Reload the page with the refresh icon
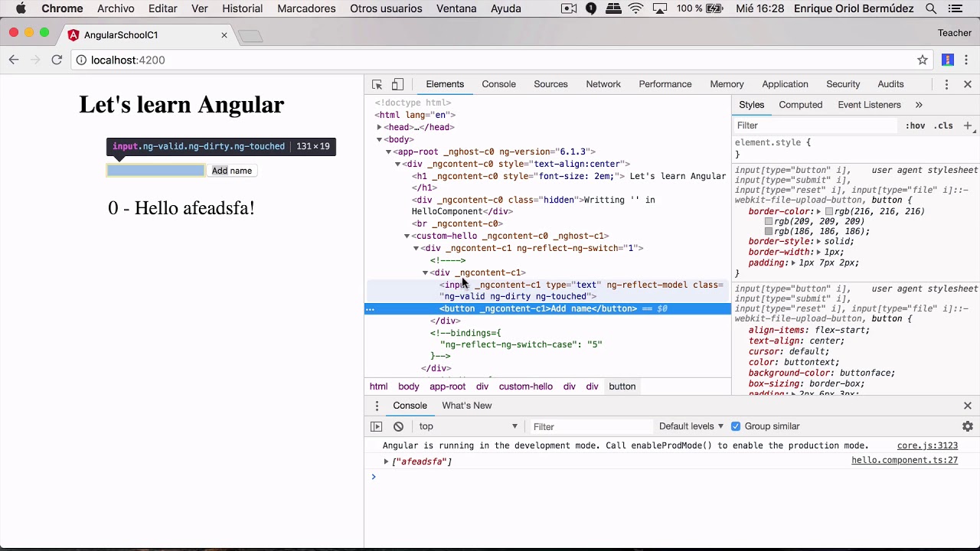Image resolution: width=980 pixels, height=551 pixels. coord(57,60)
